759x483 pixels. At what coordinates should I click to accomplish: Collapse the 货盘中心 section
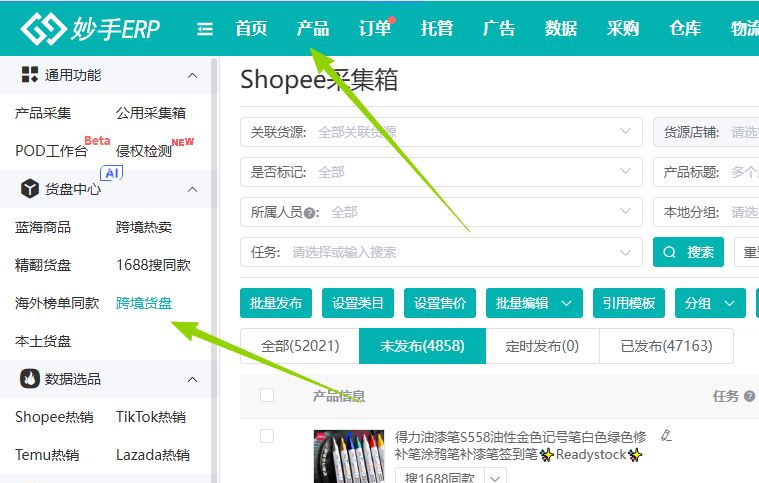click(192, 189)
